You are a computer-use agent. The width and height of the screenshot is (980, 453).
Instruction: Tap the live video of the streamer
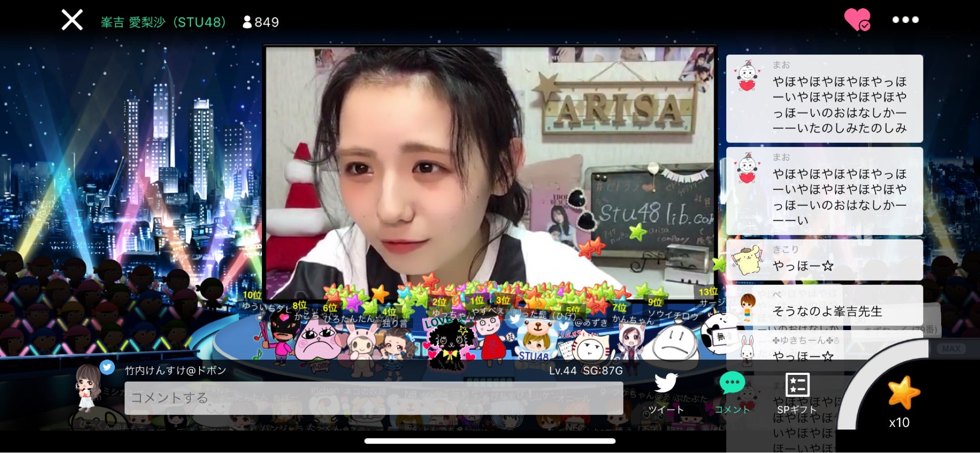point(490,172)
